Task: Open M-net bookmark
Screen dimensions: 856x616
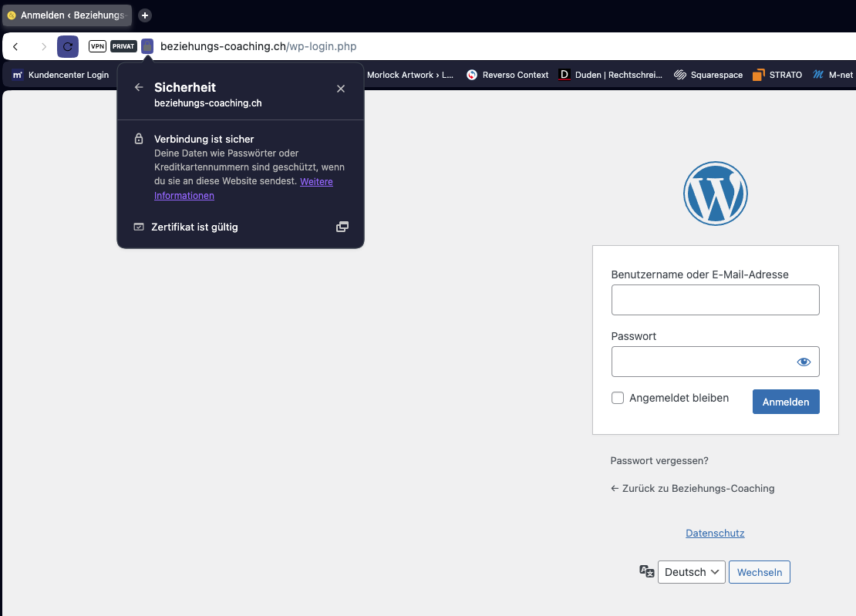Action: 833,75
